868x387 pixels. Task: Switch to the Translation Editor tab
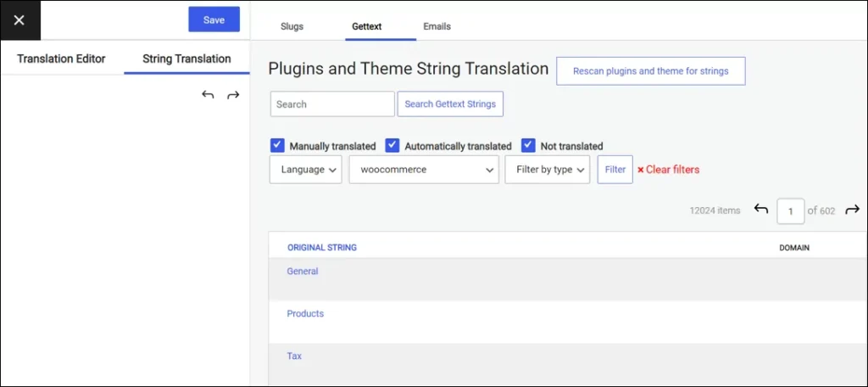point(61,59)
